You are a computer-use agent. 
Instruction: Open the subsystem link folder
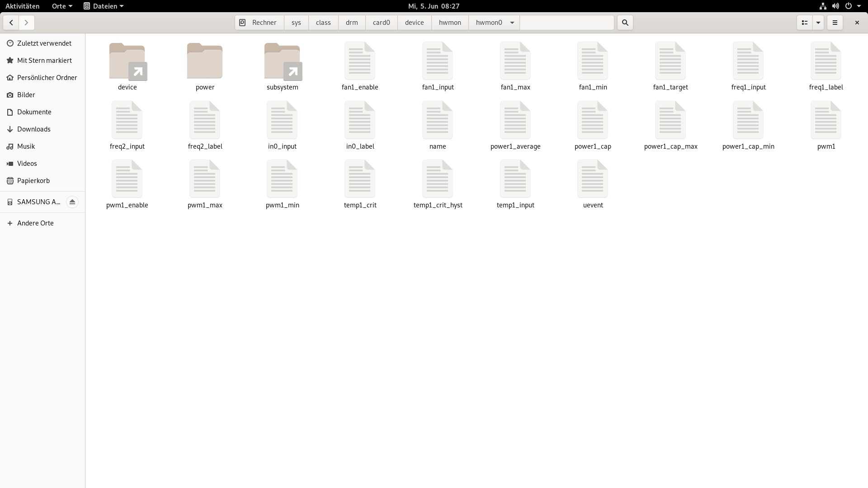pos(282,66)
